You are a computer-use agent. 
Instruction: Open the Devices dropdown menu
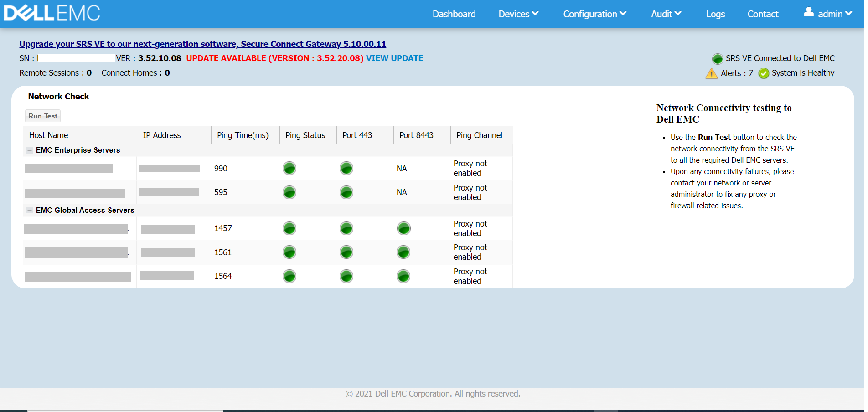pyautogui.click(x=518, y=14)
